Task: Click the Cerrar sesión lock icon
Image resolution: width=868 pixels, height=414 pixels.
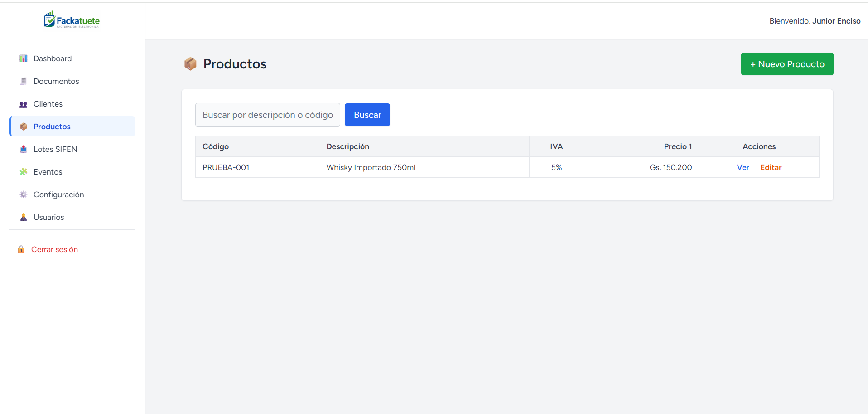Action: tap(21, 249)
